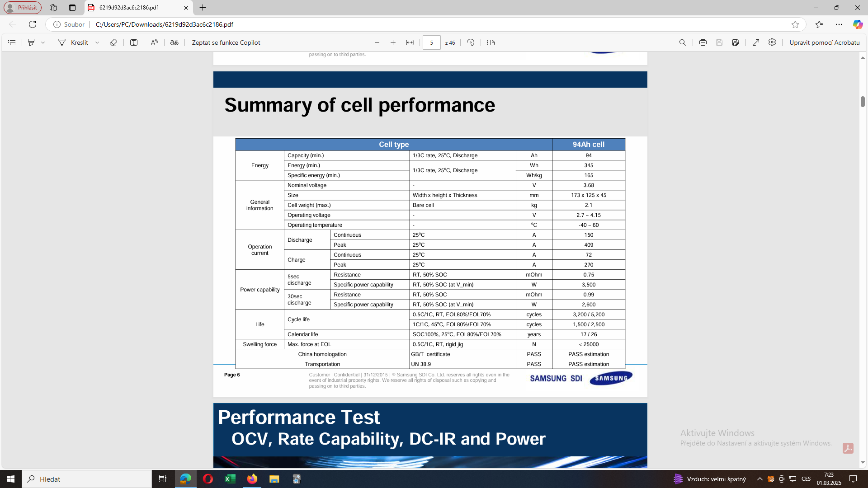Click the fit to width icon

[x=410, y=42]
